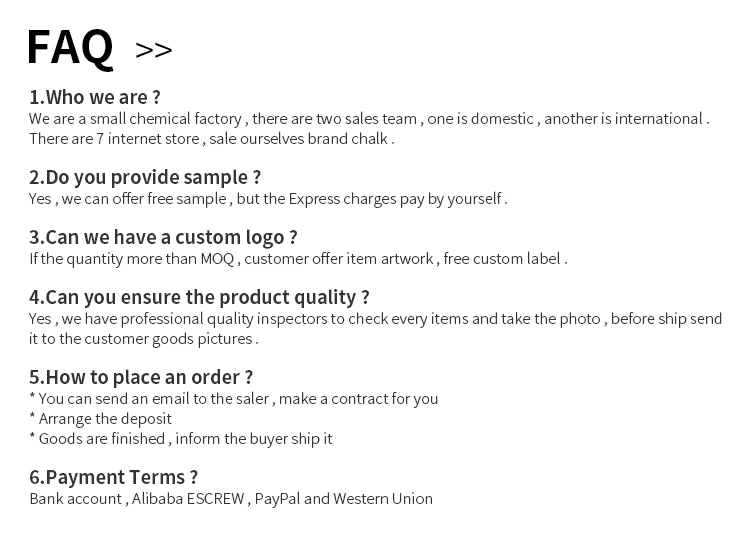Click the large FAQ title
Viewport: 750px width, 541px height.
tap(70, 47)
